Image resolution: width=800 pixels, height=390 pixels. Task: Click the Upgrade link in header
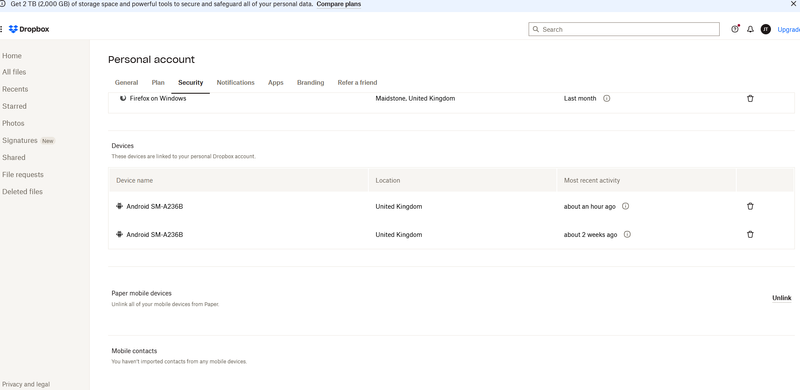click(x=788, y=30)
